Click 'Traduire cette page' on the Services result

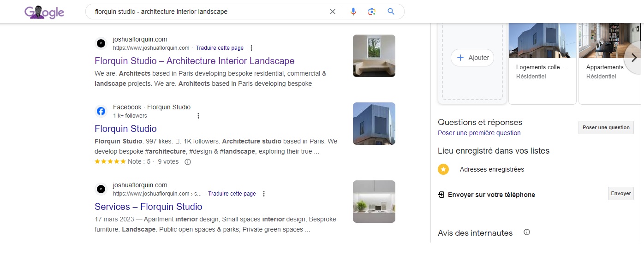pos(232,194)
